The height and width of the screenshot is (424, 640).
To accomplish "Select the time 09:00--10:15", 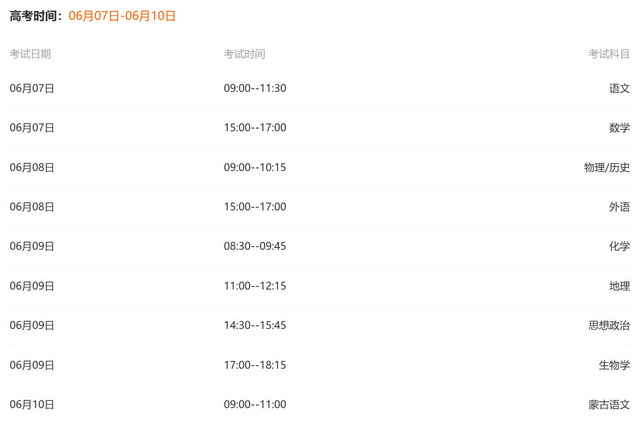I will (x=255, y=167).
